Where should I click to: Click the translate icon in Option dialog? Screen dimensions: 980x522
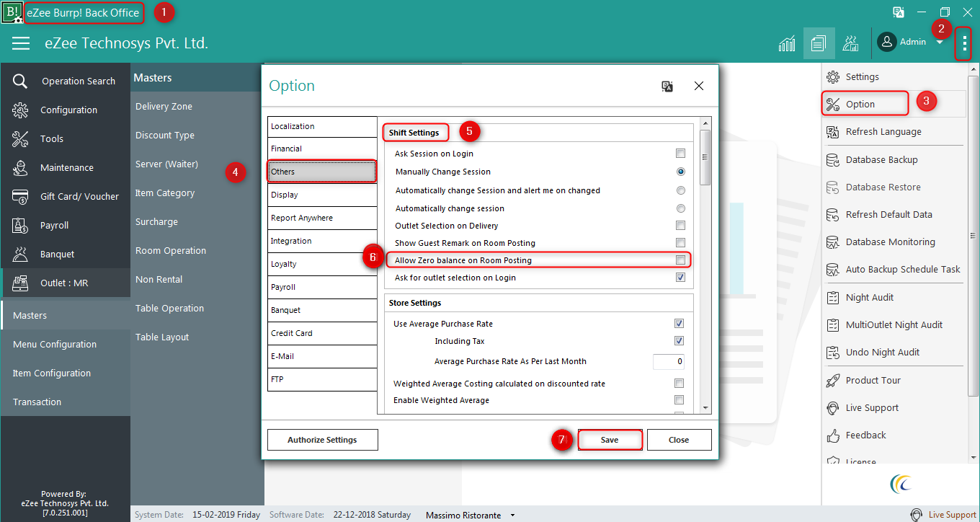click(667, 86)
